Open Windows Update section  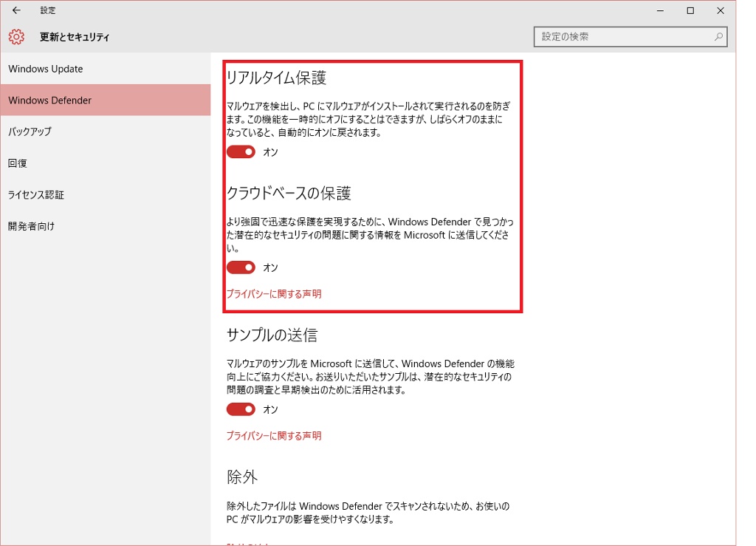pyautogui.click(x=105, y=69)
